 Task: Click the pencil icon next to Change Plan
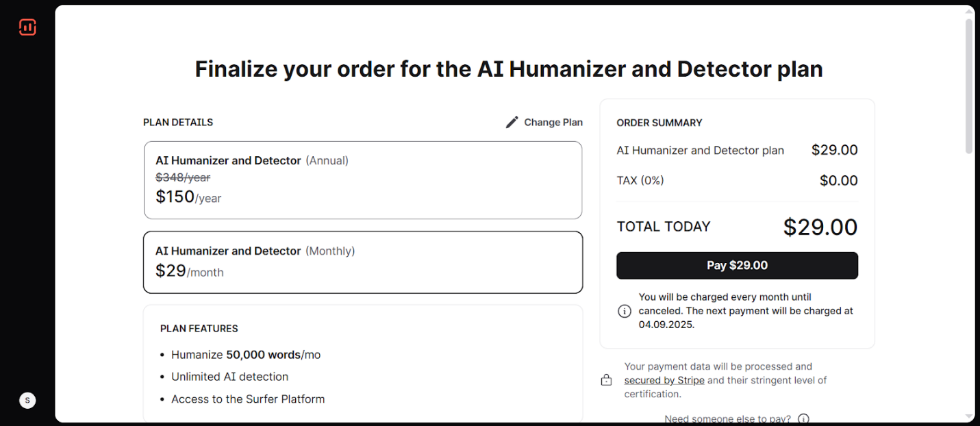(512, 123)
